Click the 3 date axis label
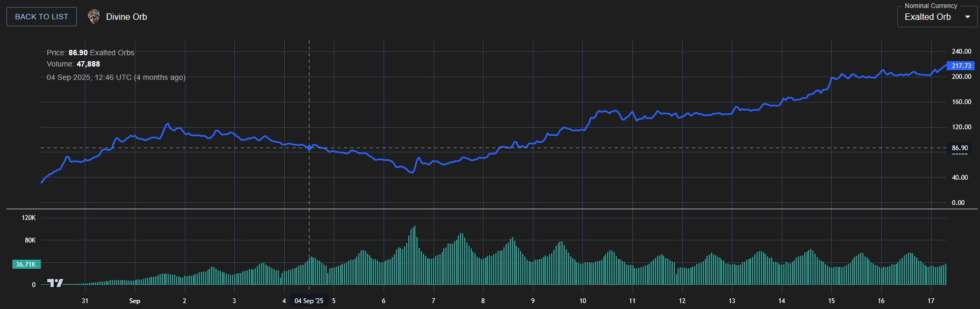 tap(234, 301)
